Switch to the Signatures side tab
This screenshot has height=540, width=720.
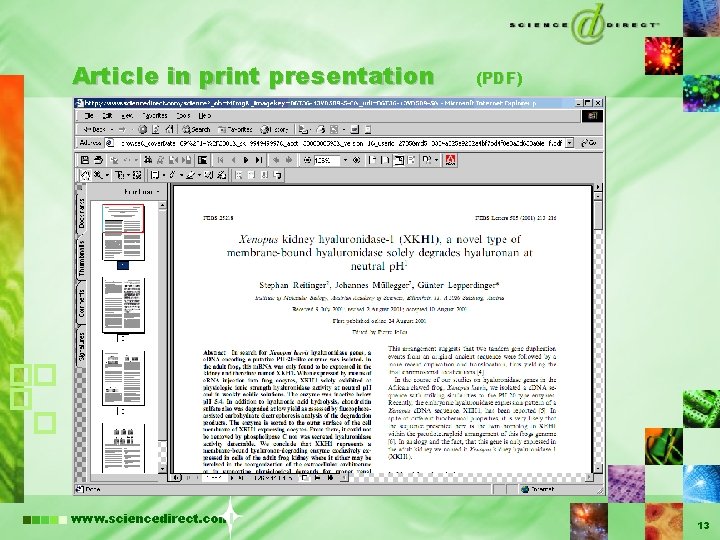coord(81,346)
